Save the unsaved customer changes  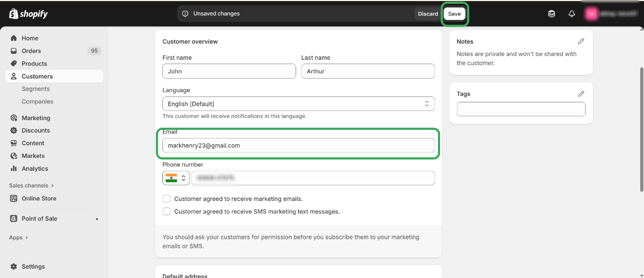pos(454,14)
